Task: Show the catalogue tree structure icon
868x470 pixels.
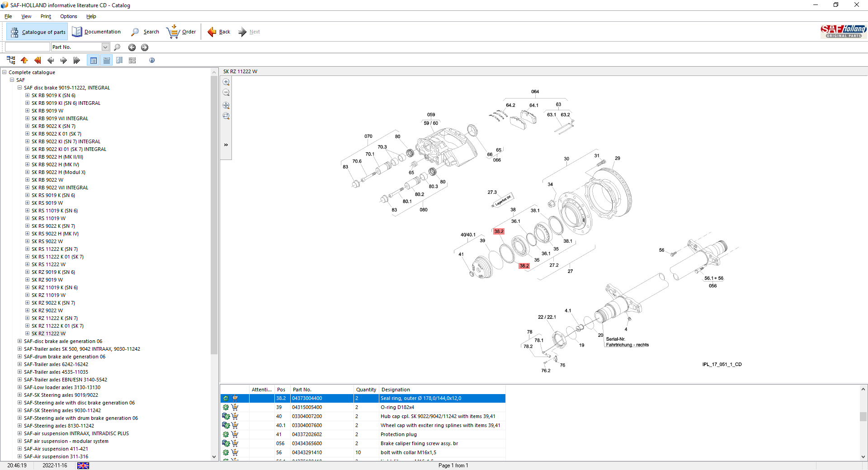Action: click(11, 60)
